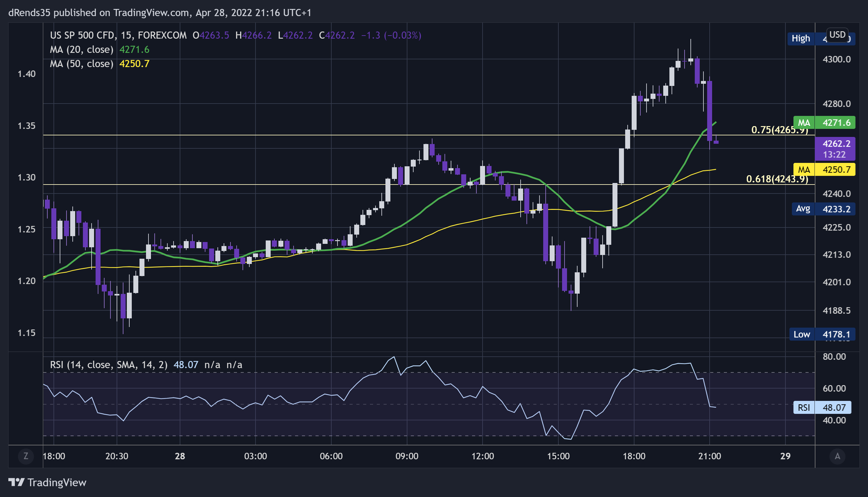Select the 0.75(4265.9) Fibonacci level label
Screen dimensions: 868x497
(x=780, y=130)
